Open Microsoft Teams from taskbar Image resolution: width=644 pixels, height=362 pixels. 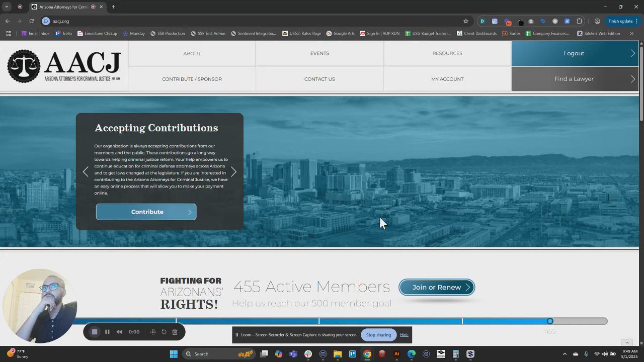point(293,354)
